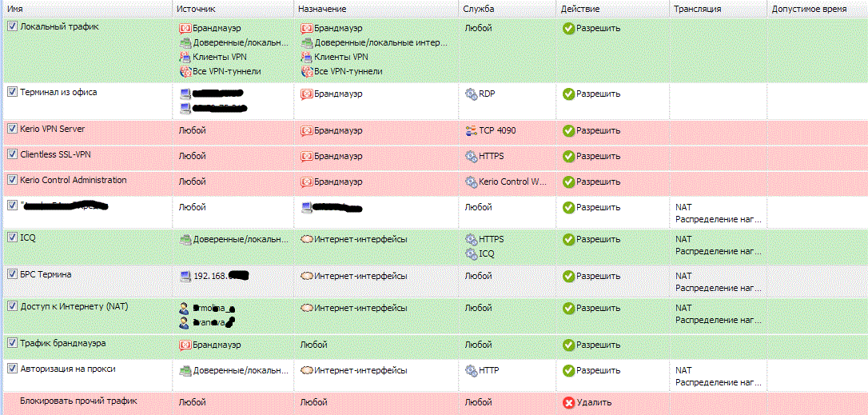The width and height of the screenshot is (868, 415).
Task: Click the red Delete icon in last rule
Action: click(x=568, y=402)
